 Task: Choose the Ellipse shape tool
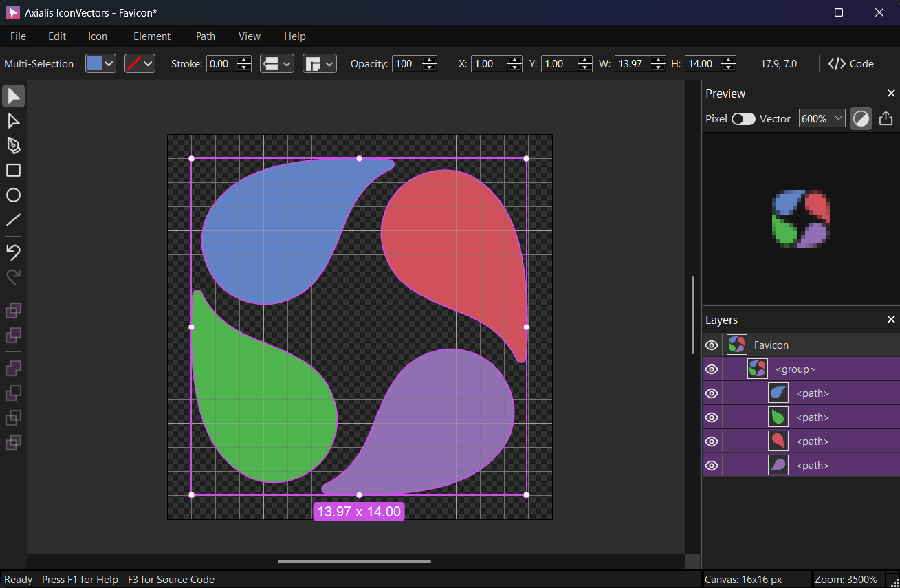click(13, 195)
